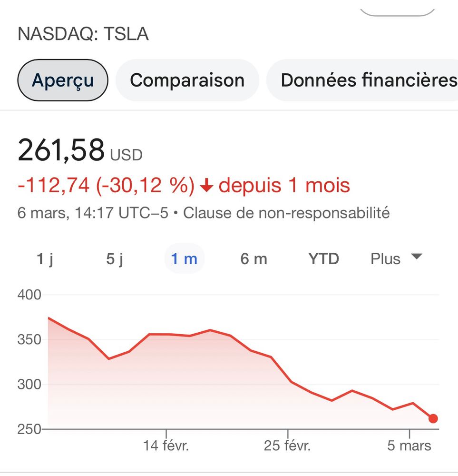This screenshot has height=476, width=458.
Task: Click the 25 févr. axis marker
Action: click(x=287, y=446)
